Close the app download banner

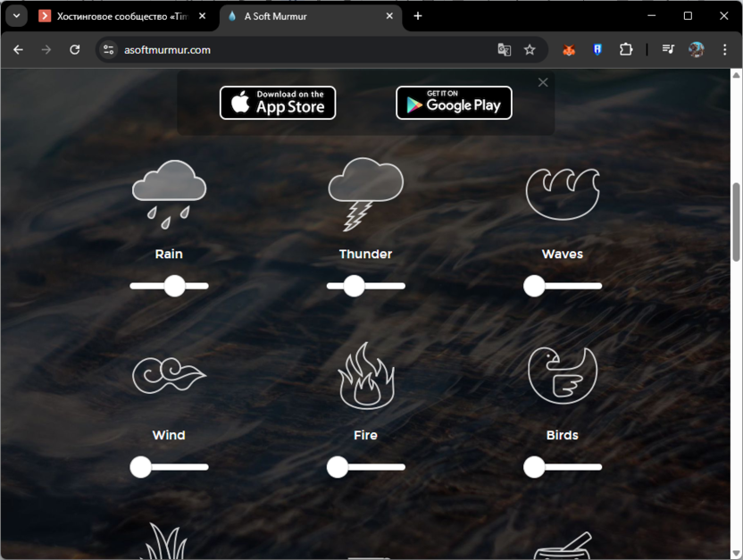(543, 82)
